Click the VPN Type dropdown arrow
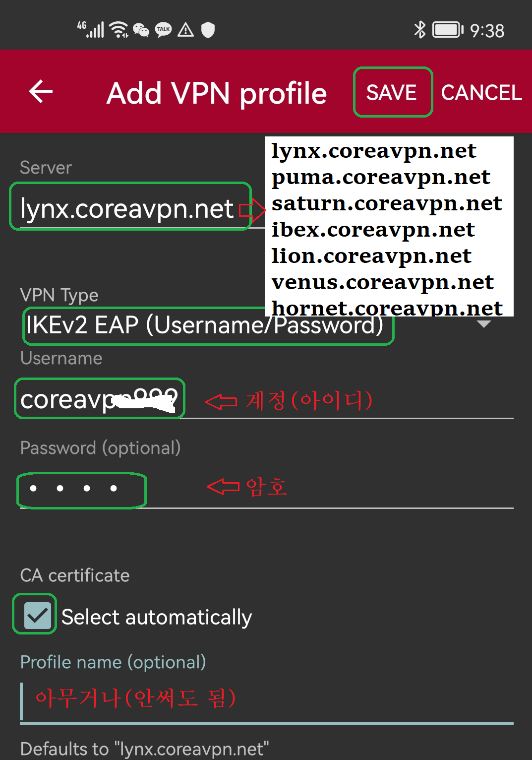 tap(483, 324)
